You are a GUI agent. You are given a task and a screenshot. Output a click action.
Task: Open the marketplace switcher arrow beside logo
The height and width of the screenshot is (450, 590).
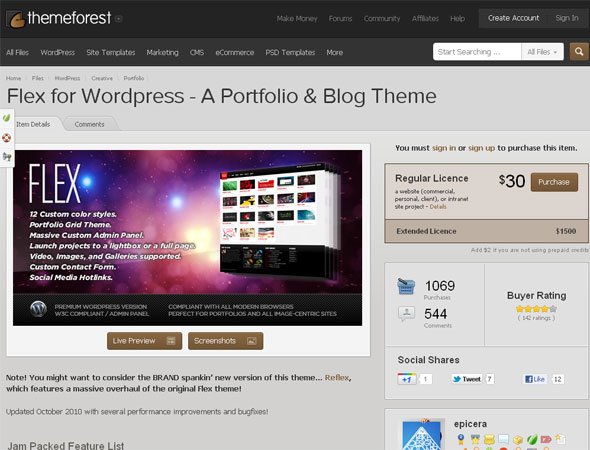click(118, 19)
